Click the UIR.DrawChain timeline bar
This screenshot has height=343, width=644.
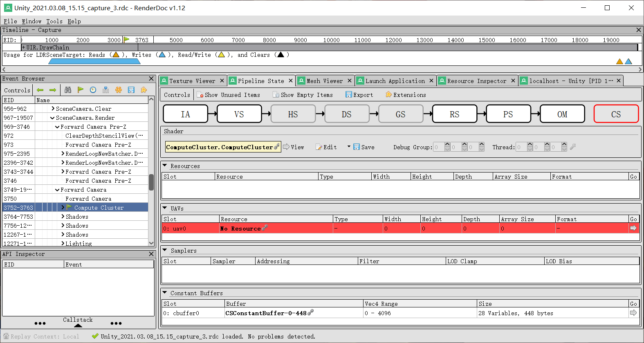click(329, 47)
